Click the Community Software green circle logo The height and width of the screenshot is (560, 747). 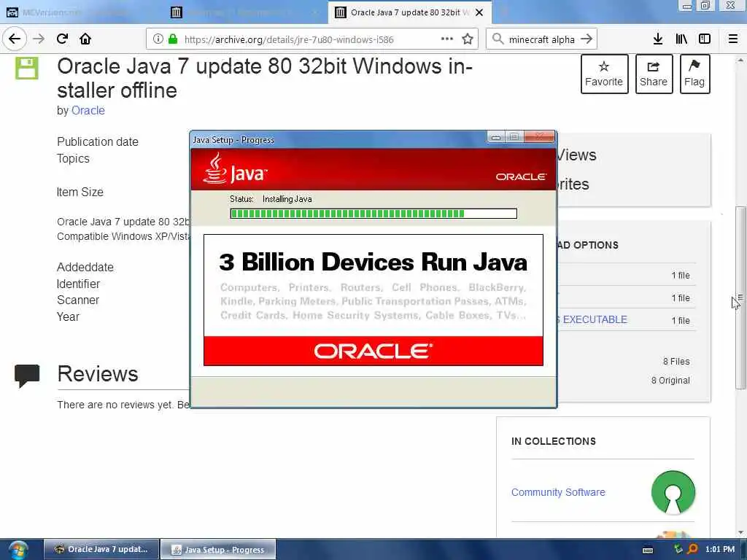point(673,492)
